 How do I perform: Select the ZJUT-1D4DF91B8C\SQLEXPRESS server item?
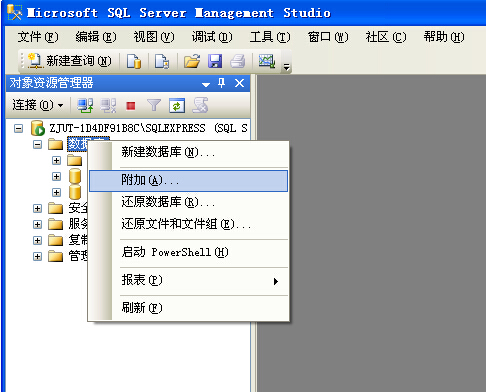(x=148, y=128)
